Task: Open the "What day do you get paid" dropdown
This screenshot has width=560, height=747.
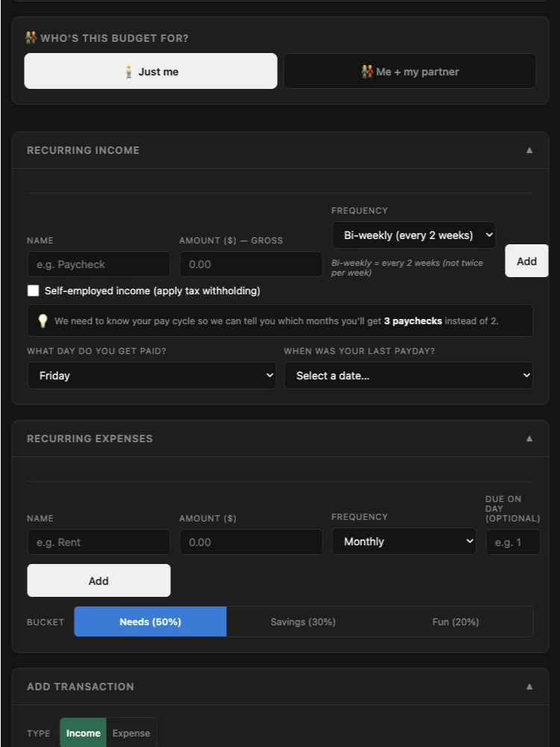Action: tap(152, 376)
